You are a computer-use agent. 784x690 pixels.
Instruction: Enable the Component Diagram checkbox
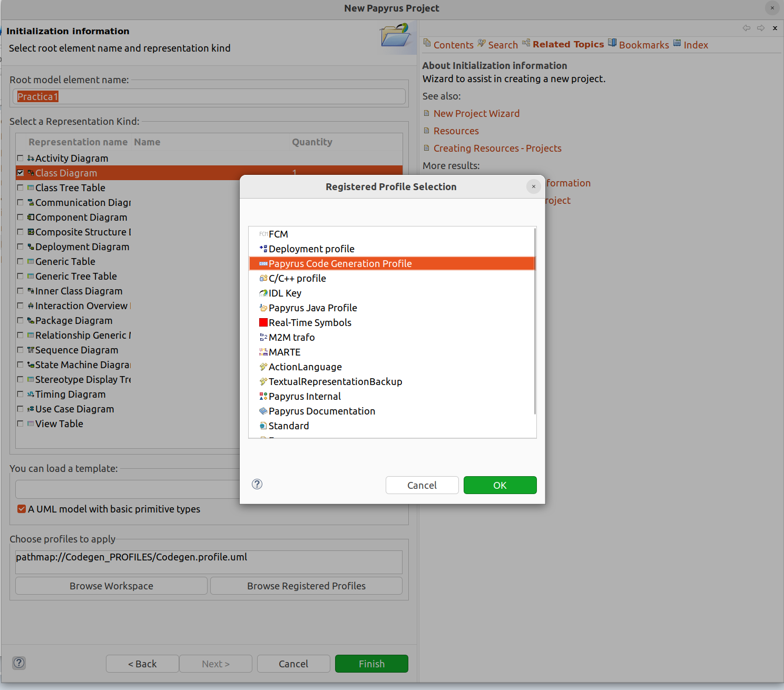(20, 217)
